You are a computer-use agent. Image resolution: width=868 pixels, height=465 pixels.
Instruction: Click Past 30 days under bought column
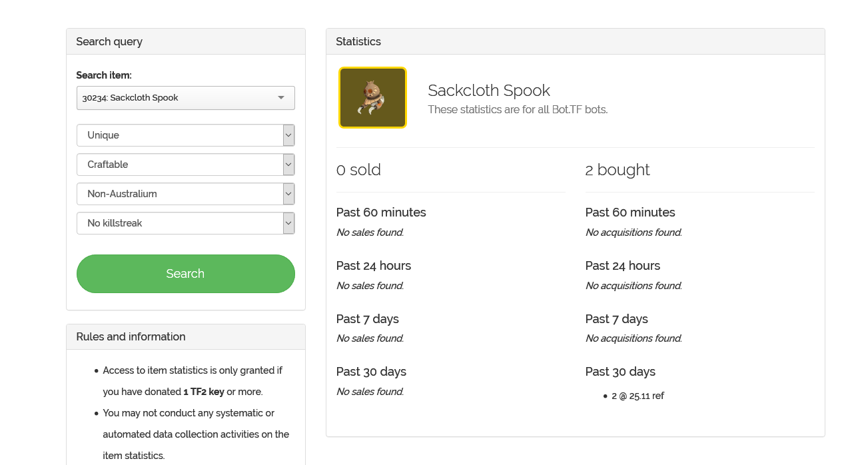click(620, 372)
